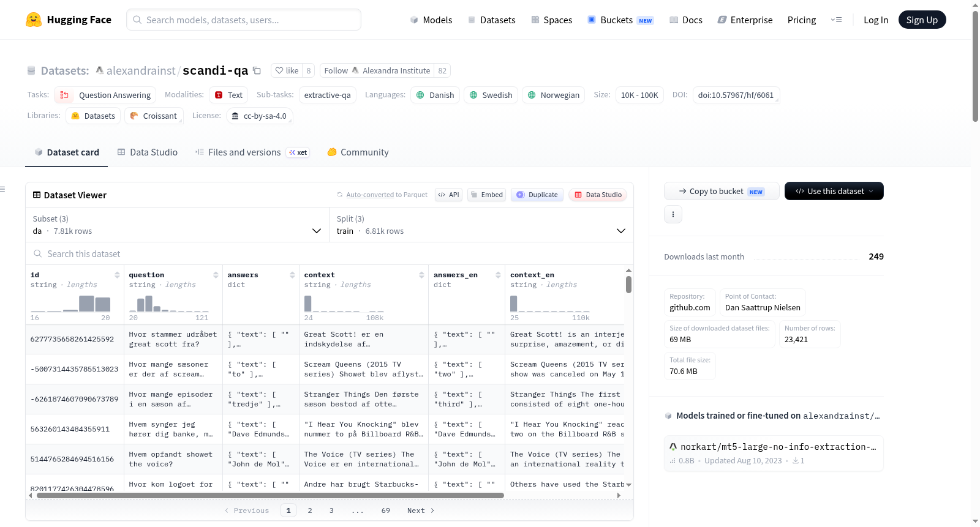980x527 pixels.
Task: Click the DOI doi:10.57967/hf/6061 tag
Action: click(736, 95)
